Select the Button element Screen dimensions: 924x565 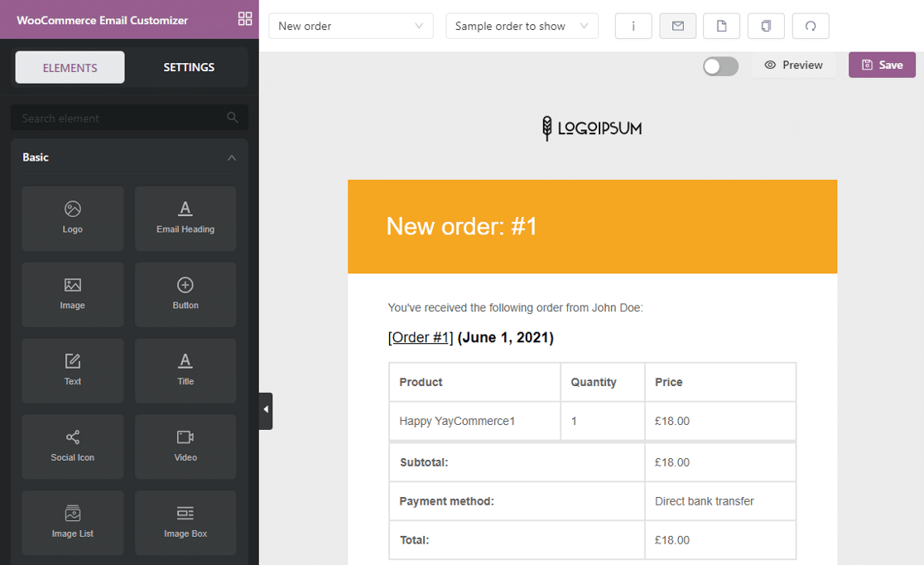click(185, 294)
